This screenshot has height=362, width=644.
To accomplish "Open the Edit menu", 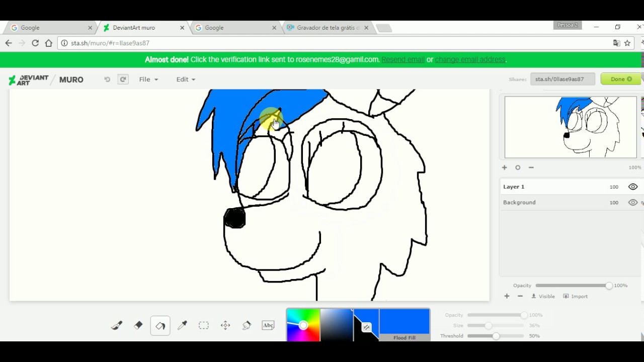I will click(x=186, y=79).
